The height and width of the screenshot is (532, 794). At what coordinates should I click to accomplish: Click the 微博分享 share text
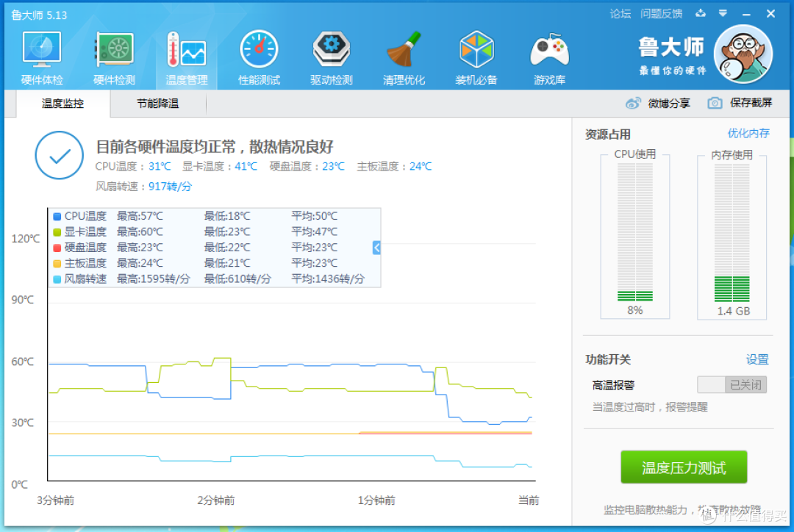(x=669, y=104)
